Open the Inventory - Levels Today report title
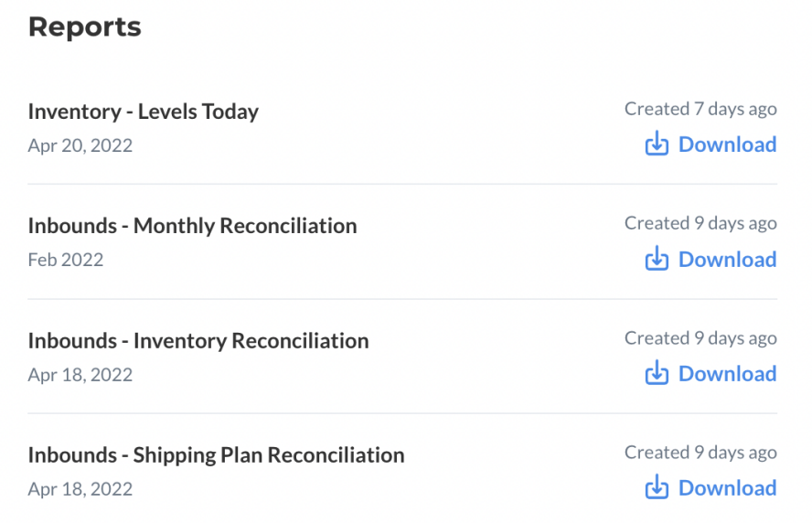The height and width of the screenshot is (523, 812). [x=144, y=112]
